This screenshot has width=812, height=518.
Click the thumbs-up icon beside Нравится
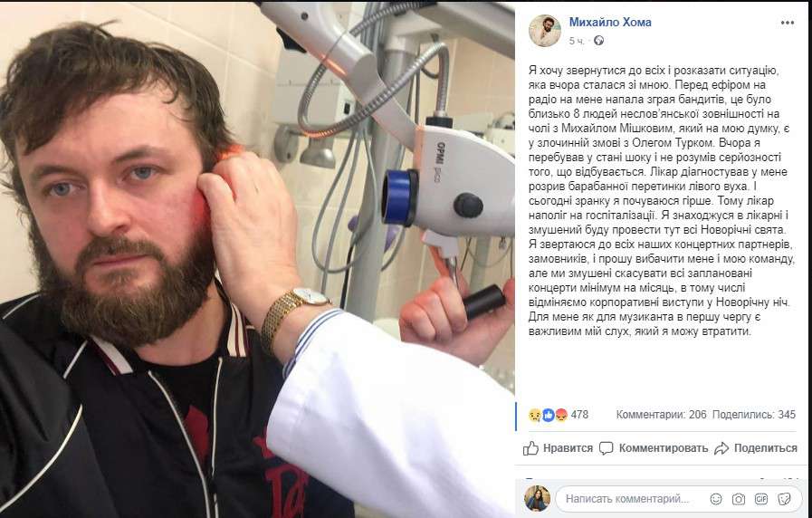[530, 448]
